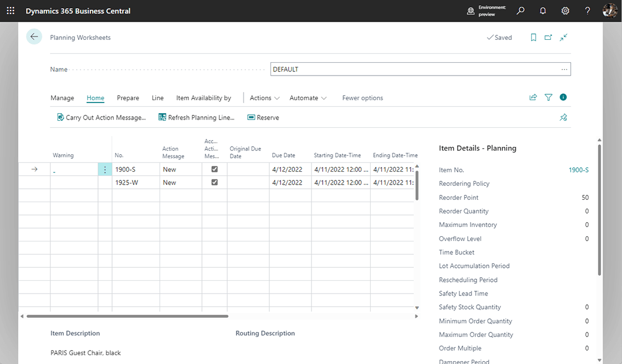Open page in new window icon
Screen dimensions: 622x364
click(x=548, y=38)
